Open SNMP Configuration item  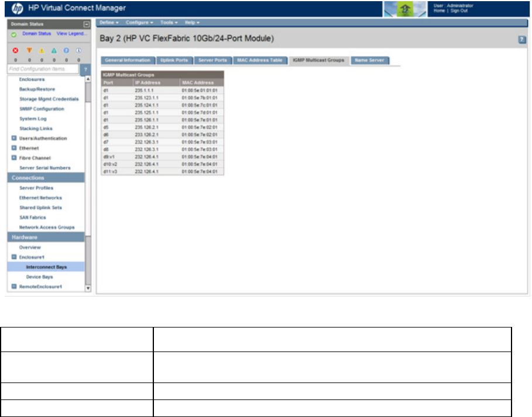coord(42,109)
